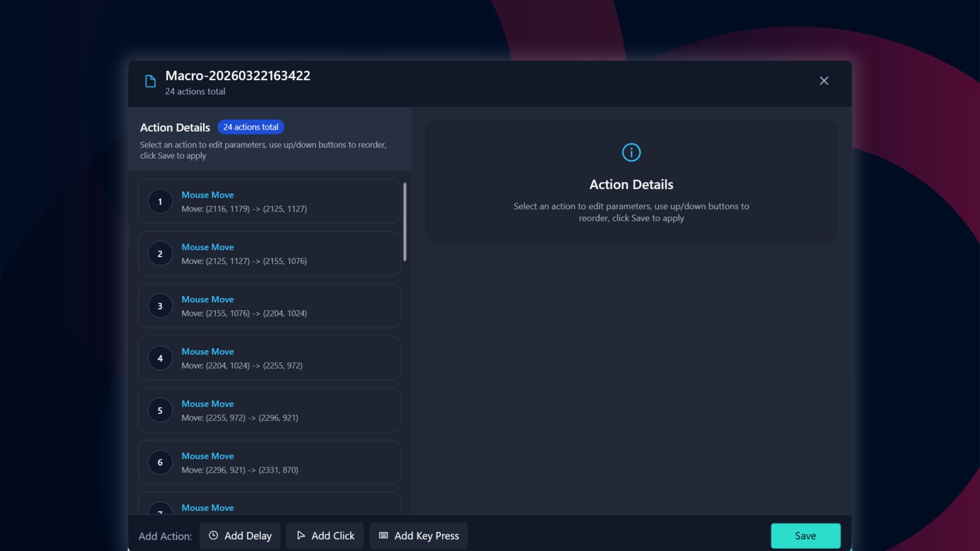Click the macro document icon in header
980x551 pixels.
[x=150, y=81]
